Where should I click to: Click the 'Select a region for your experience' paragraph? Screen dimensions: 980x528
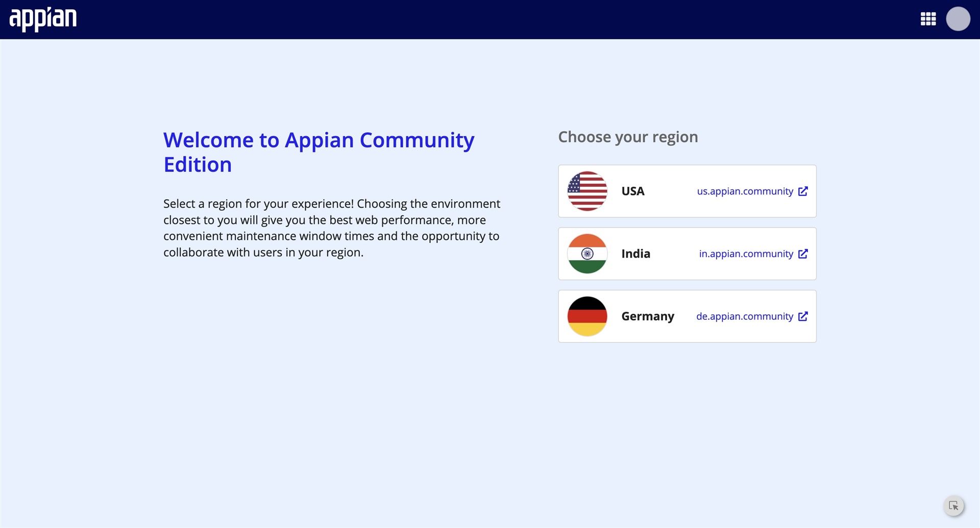pos(332,228)
